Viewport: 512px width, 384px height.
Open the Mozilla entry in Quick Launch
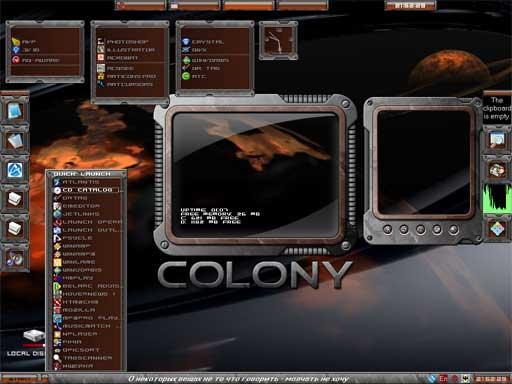tap(75, 310)
